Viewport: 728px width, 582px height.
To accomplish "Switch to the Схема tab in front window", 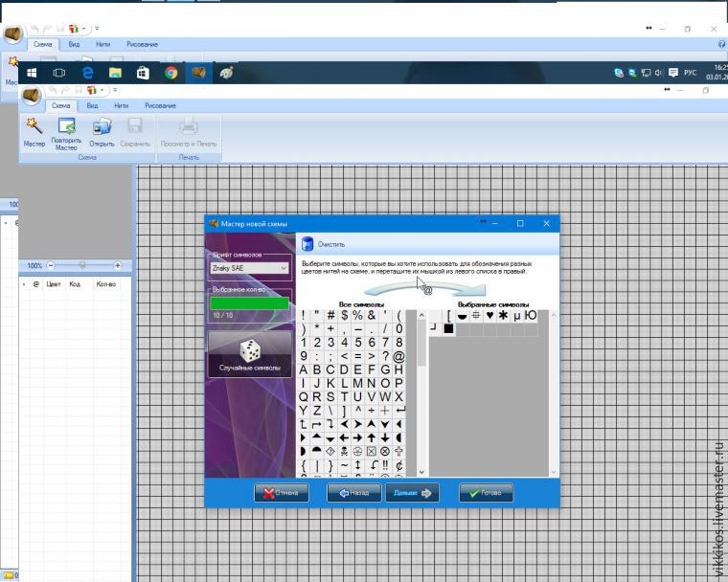I will click(x=60, y=106).
